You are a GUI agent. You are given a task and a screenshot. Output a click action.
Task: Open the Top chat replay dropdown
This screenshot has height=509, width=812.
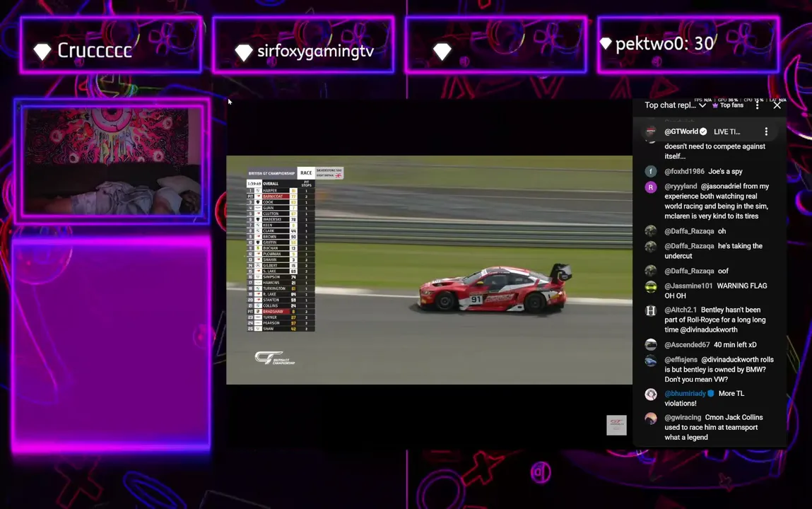point(675,105)
